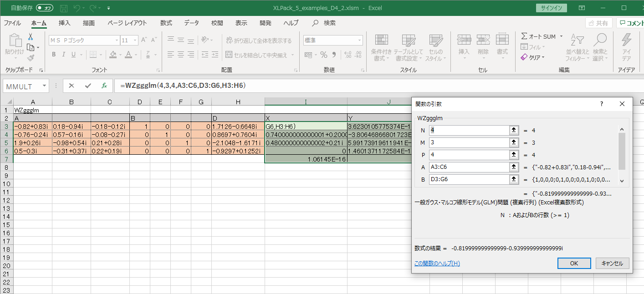Open the Name Box dropdown showing MMULT
Image resolution: width=644 pixels, height=294 pixels.
[45, 86]
